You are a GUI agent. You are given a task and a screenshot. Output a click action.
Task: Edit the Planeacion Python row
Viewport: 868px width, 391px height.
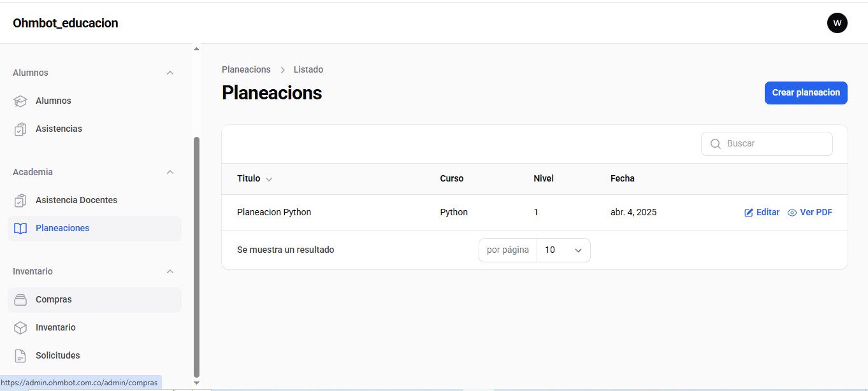click(762, 213)
